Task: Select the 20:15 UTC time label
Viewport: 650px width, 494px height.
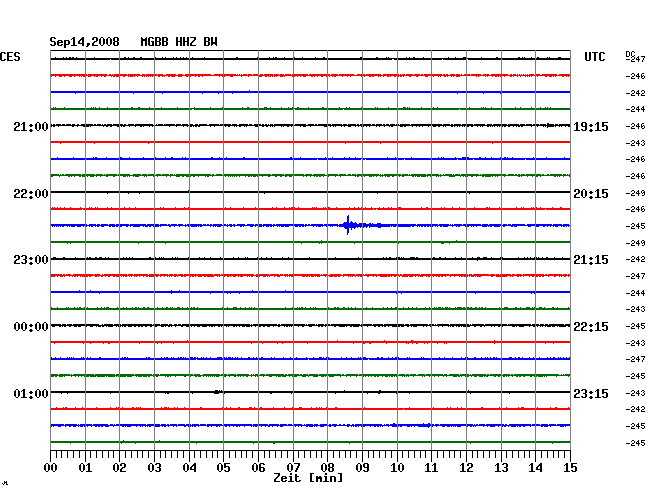Action: 591,194
